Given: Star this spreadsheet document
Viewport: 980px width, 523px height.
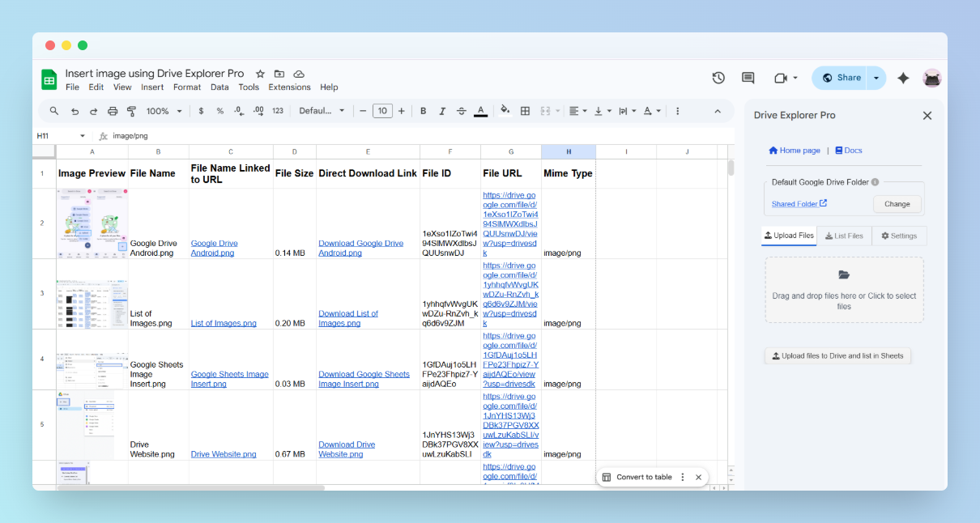Looking at the screenshot, I should (260, 74).
